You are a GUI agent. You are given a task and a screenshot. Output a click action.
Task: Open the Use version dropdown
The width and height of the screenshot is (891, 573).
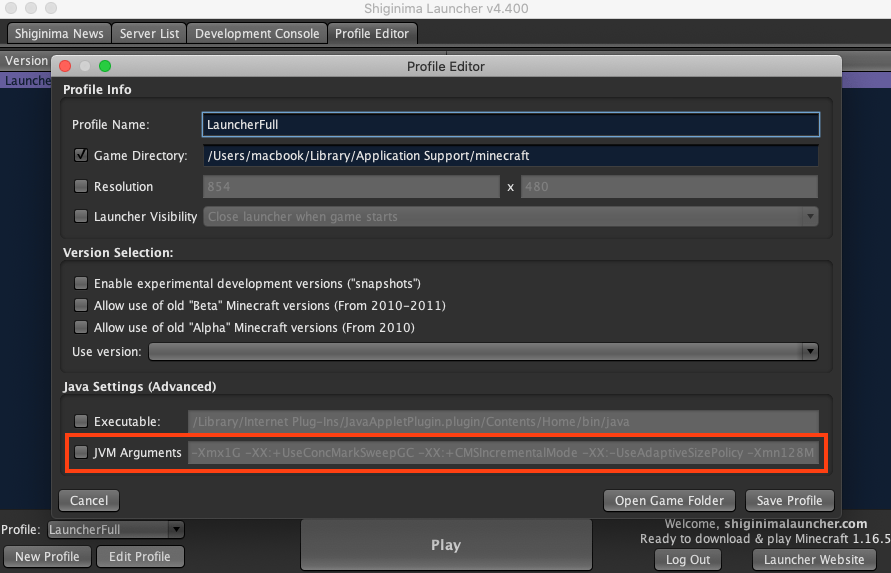(x=483, y=351)
